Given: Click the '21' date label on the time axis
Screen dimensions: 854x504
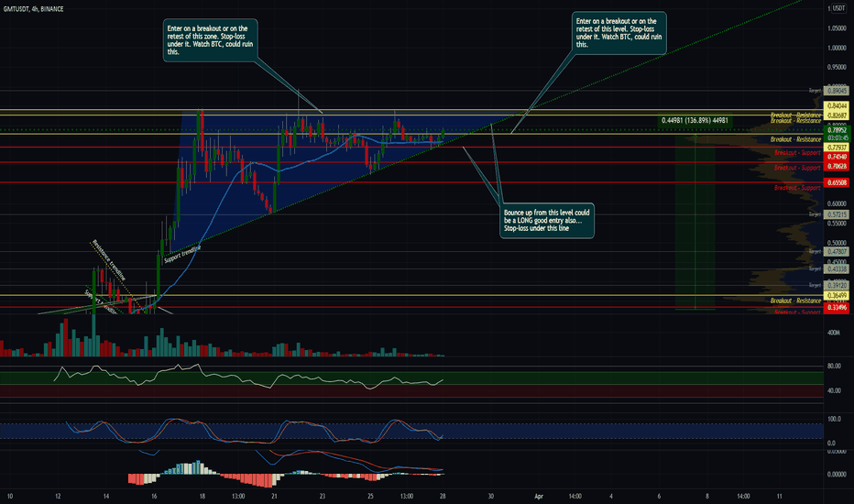Looking at the screenshot, I should [x=275, y=497].
